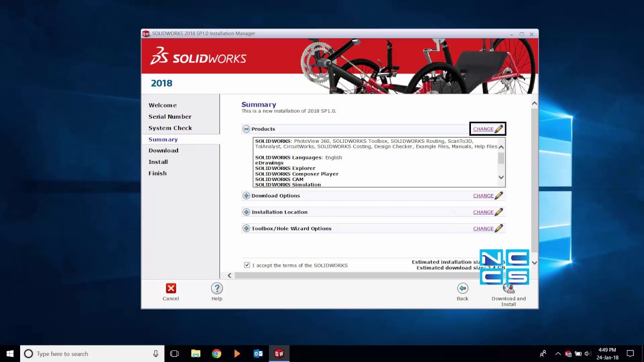Click SOLIDWORKS Composer Player entry

coord(297,174)
